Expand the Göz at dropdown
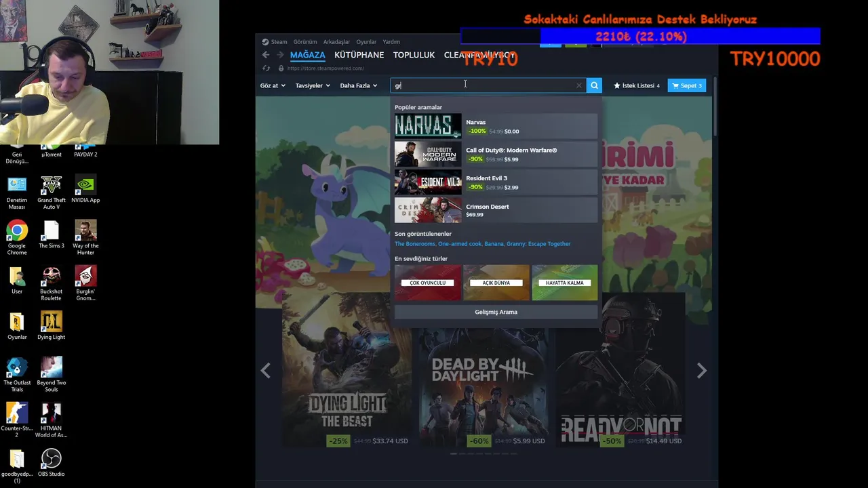868x488 pixels. pyautogui.click(x=273, y=85)
